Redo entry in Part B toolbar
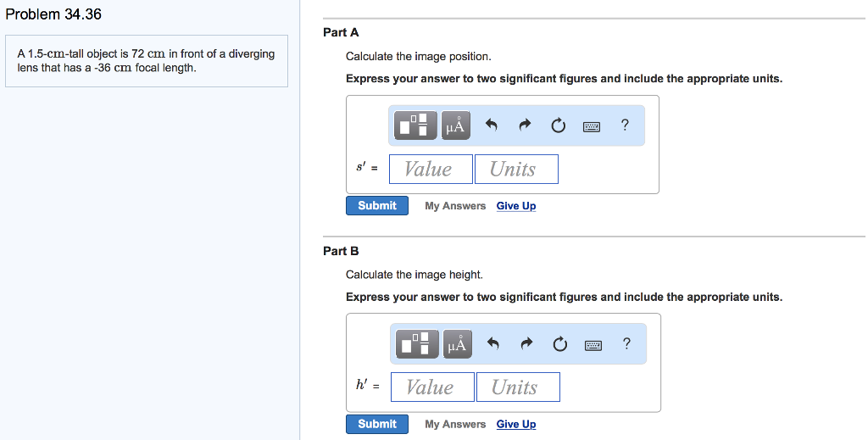Viewport: 868px width, 440px height. tap(526, 344)
